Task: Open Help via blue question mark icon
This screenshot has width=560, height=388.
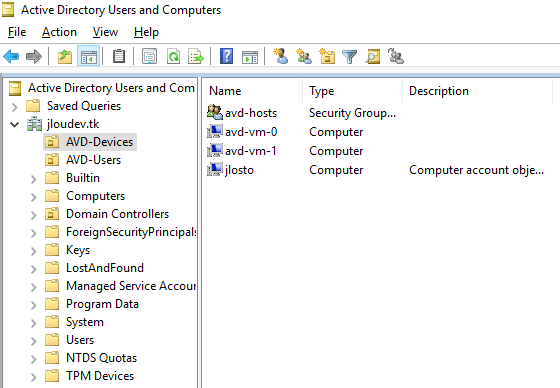Action: (226, 56)
